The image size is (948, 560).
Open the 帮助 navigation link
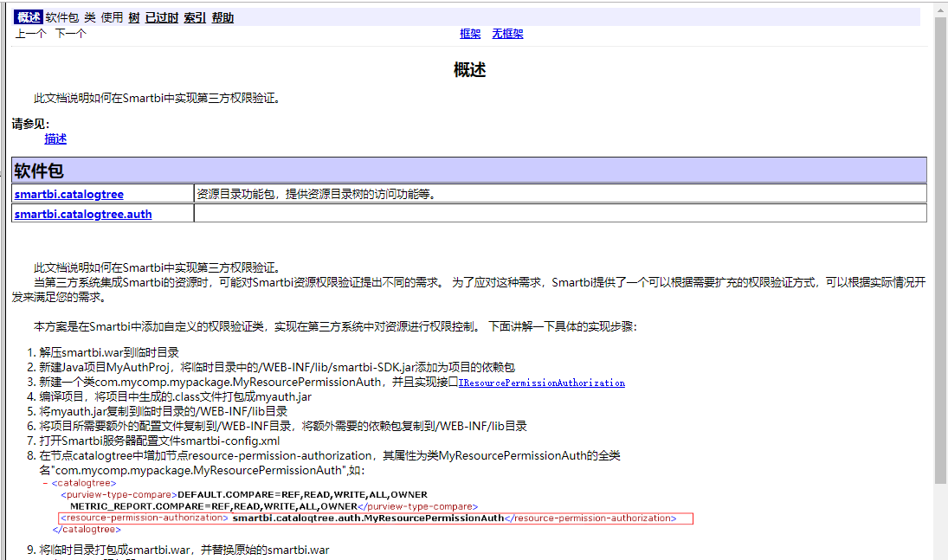coord(222,17)
